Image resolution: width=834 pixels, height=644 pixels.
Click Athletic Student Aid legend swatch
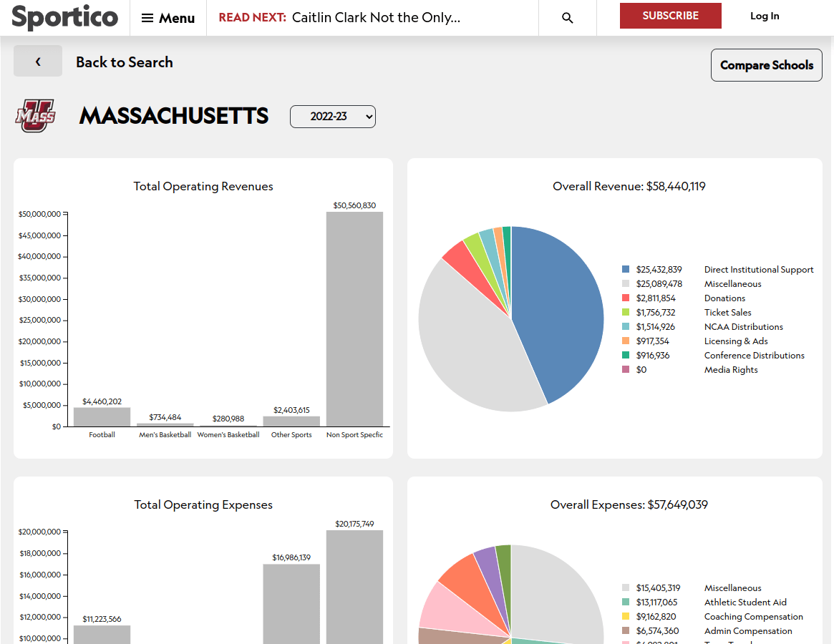click(626, 602)
